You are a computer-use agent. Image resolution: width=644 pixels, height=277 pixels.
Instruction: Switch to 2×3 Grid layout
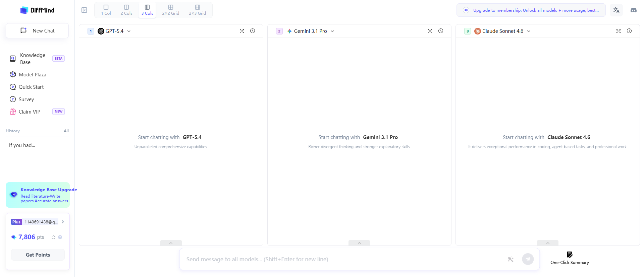click(198, 10)
